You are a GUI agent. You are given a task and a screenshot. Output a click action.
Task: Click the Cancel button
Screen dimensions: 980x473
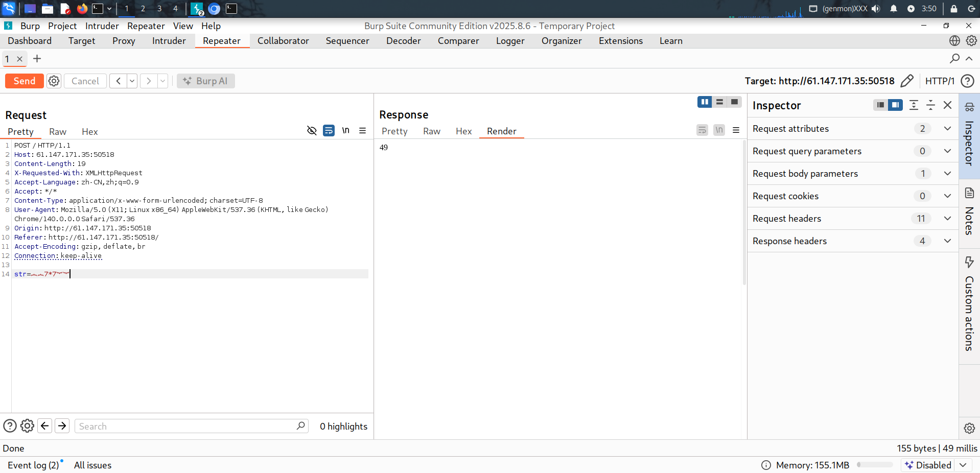(x=85, y=81)
